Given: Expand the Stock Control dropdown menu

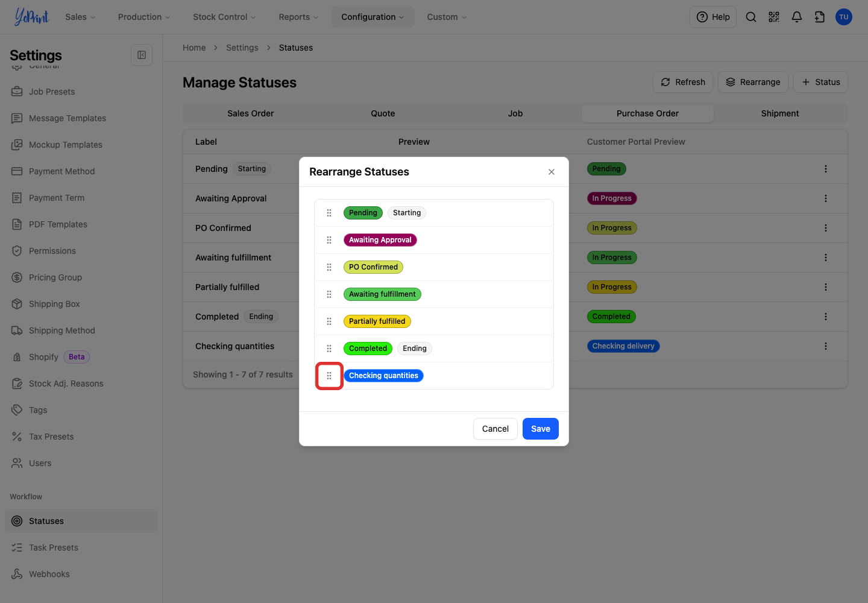Looking at the screenshot, I should point(224,17).
